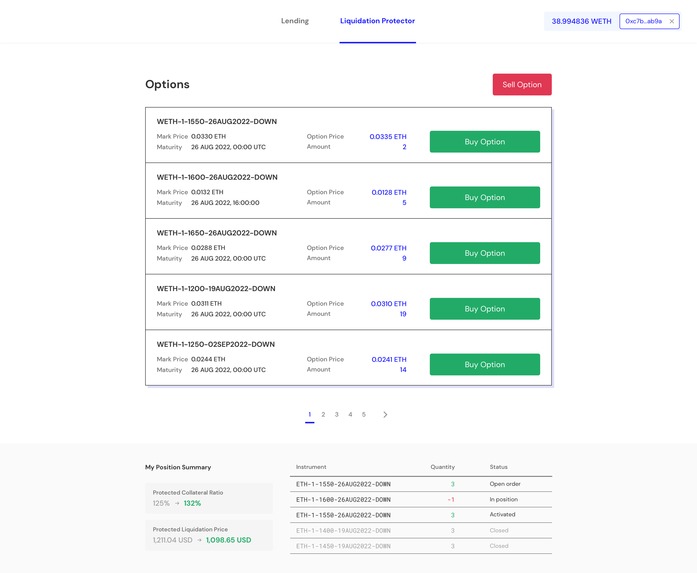Click the 0.0277 ETH option price
The height and width of the screenshot is (573, 697).
click(x=388, y=248)
